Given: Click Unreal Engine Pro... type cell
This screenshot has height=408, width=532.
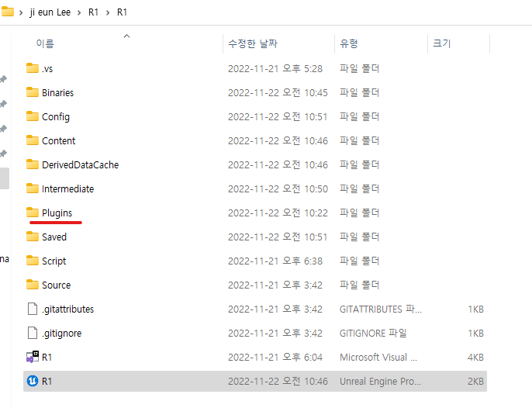Looking at the screenshot, I should point(380,382).
